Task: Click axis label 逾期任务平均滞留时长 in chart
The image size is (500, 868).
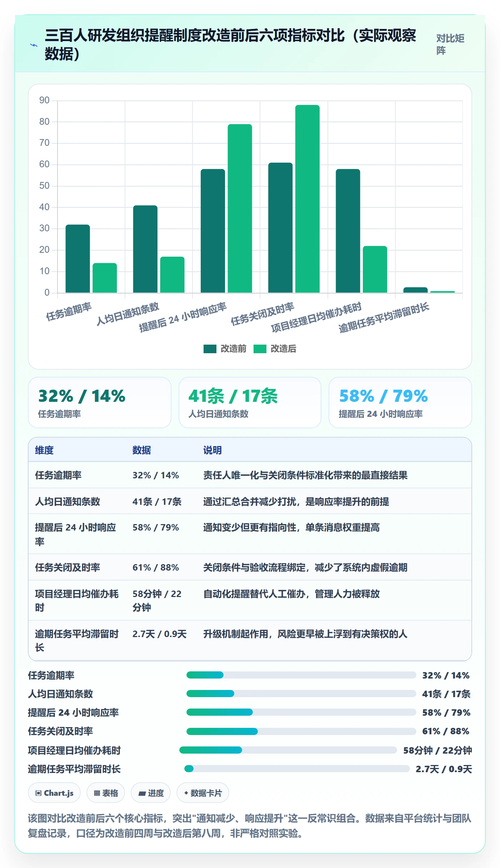Action: (x=384, y=318)
